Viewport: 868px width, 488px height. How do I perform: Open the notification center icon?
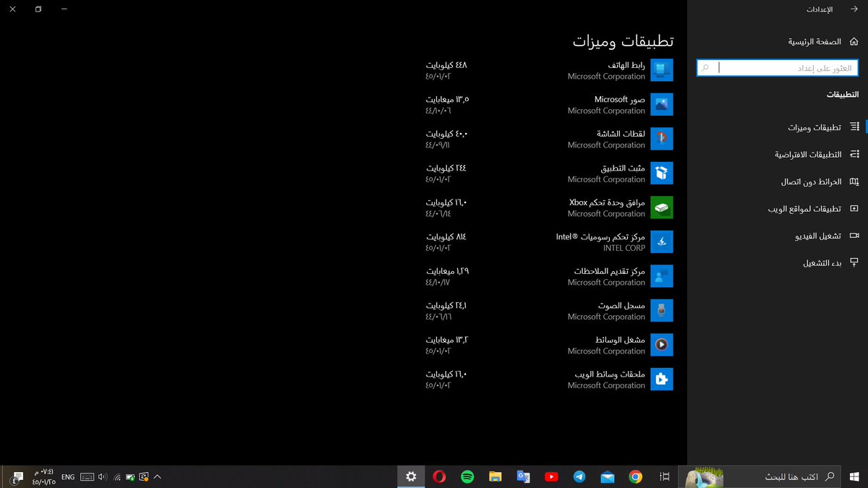[17, 477]
